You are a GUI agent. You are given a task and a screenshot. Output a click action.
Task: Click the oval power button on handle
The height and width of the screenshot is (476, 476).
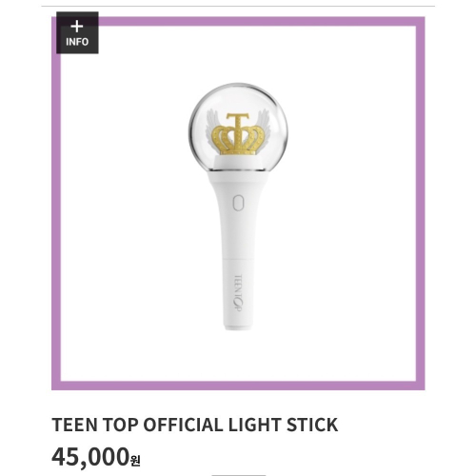click(238, 203)
